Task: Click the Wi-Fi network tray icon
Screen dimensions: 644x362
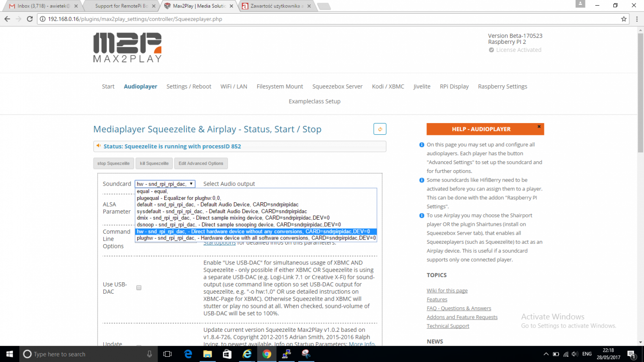Action: click(566, 354)
